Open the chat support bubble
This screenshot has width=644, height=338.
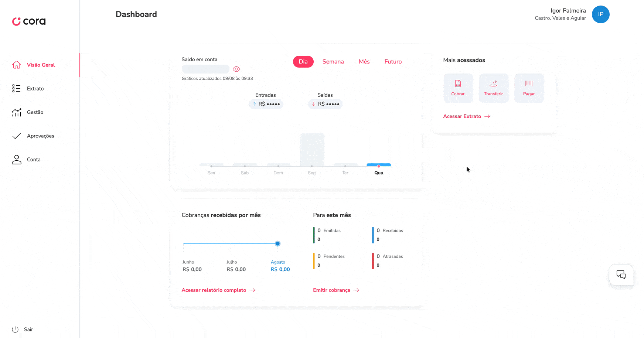(621, 275)
